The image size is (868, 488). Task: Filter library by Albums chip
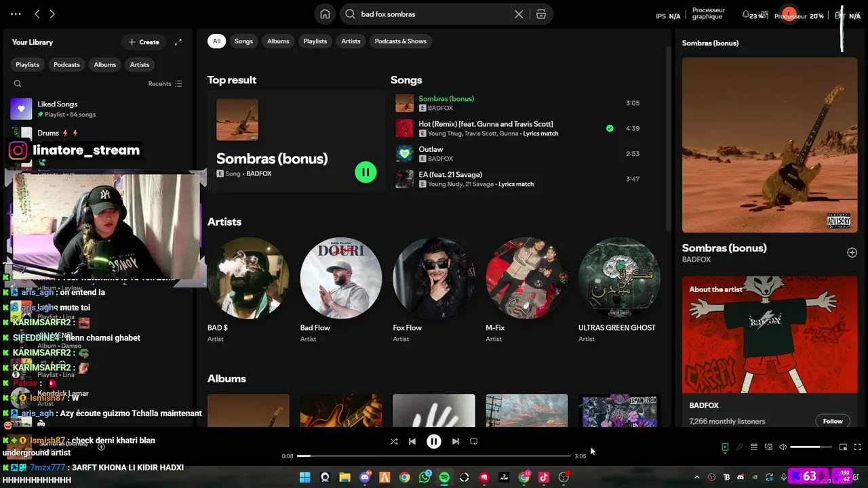pos(104,64)
